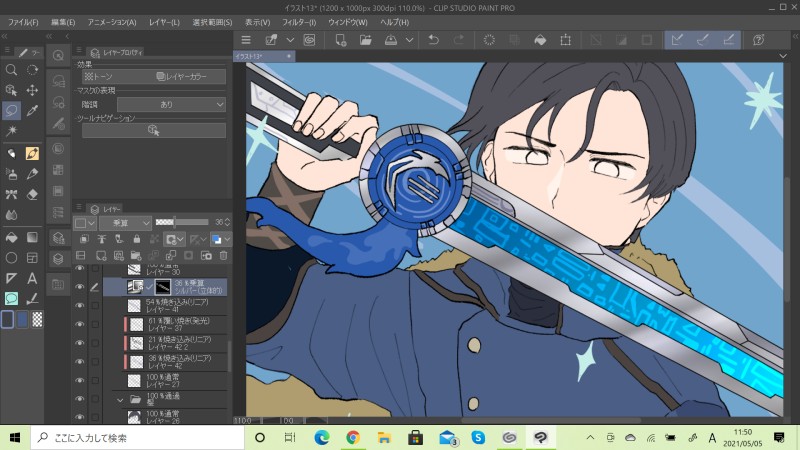Open the フィルター(I) menu

[299, 22]
